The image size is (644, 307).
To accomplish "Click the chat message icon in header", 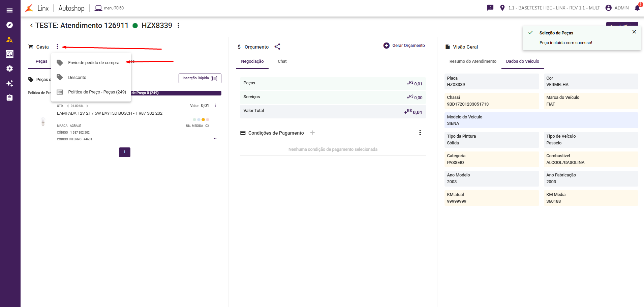I will click(x=490, y=8).
